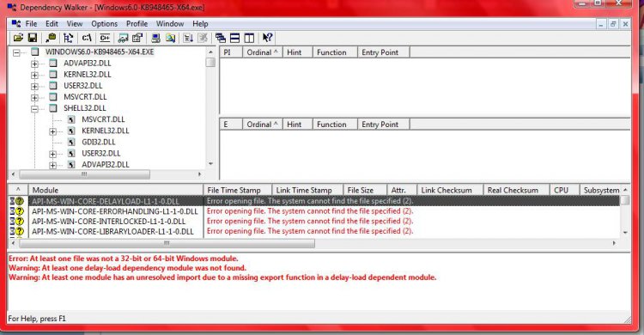
Task: Click the warning icon beside API-MS-WIN-CORE-LIBRARYLOADER row
Action: click(x=19, y=231)
